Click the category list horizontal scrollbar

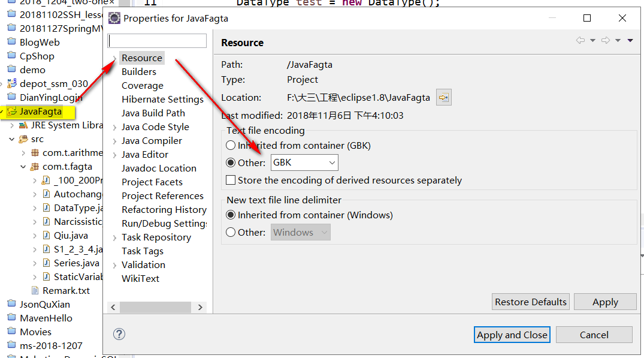[x=155, y=307]
